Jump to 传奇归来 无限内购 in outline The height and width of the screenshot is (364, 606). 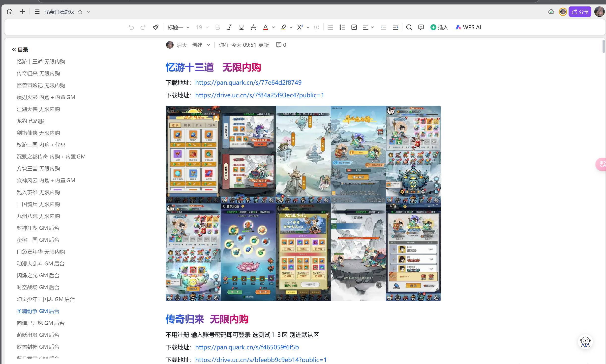[x=38, y=74]
